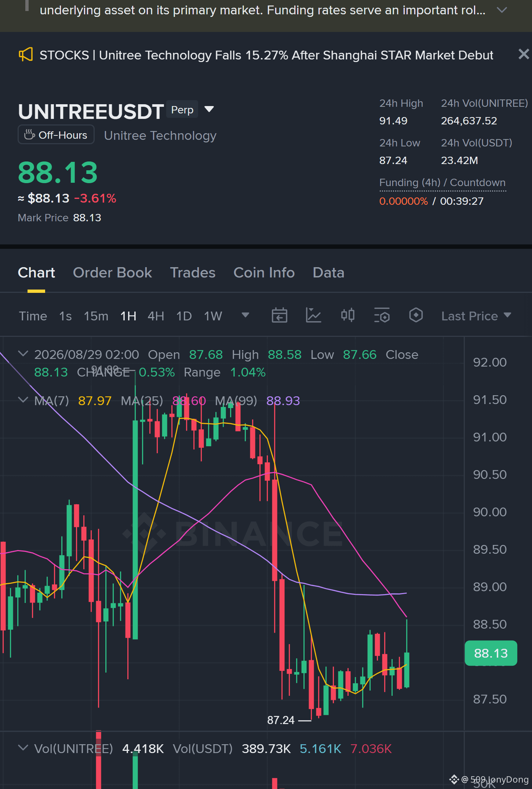The image size is (532, 789).
Task: Open the chart display settings icon
Action: tap(382, 315)
